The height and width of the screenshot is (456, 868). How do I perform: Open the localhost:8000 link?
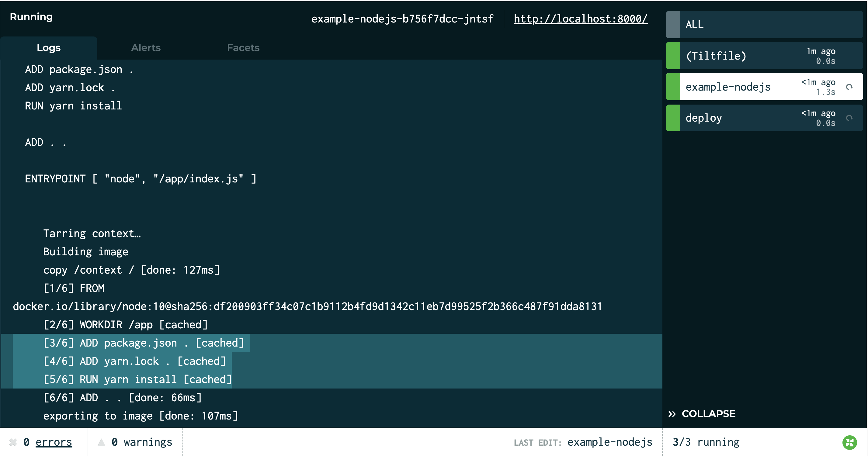coord(580,19)
